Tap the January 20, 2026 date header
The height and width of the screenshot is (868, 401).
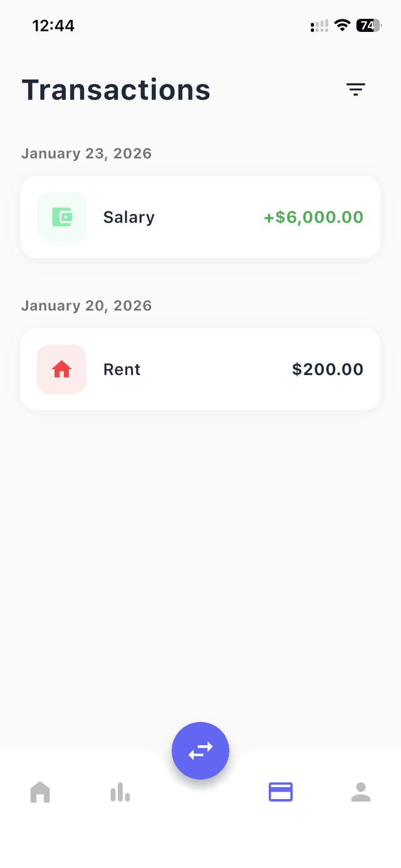[86, 305]
